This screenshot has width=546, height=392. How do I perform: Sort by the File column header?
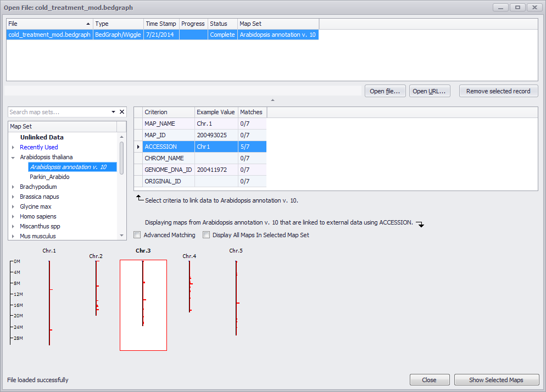(x=49, y=24)
